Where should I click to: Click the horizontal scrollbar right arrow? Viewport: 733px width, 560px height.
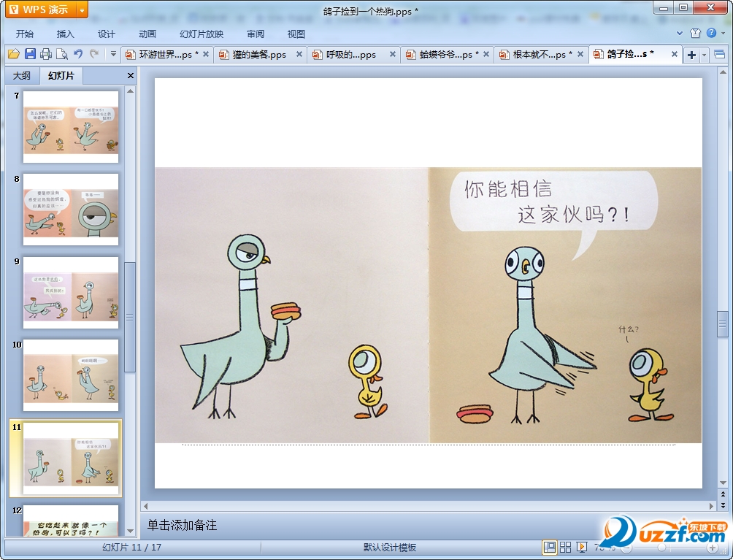point(712,506)
